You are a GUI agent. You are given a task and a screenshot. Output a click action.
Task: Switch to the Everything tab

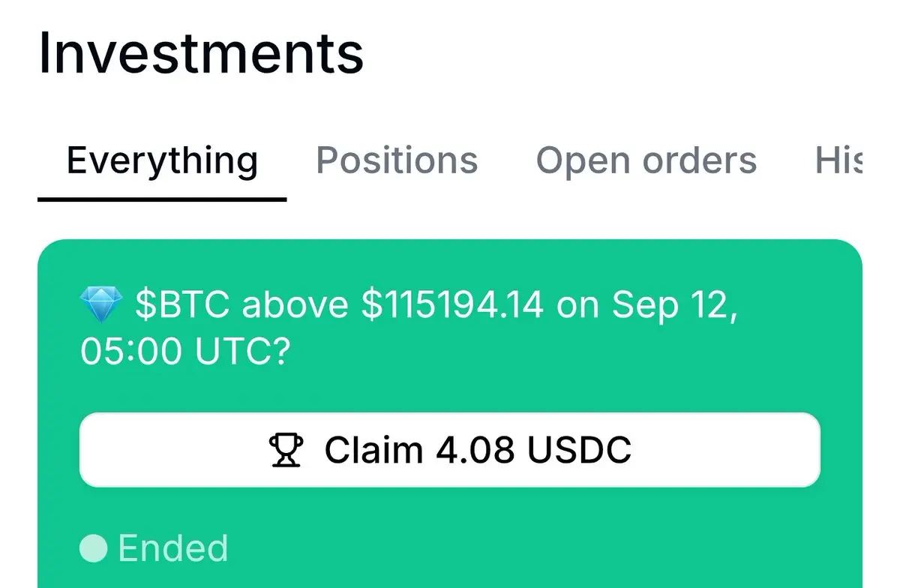click(x=162, y=160)
